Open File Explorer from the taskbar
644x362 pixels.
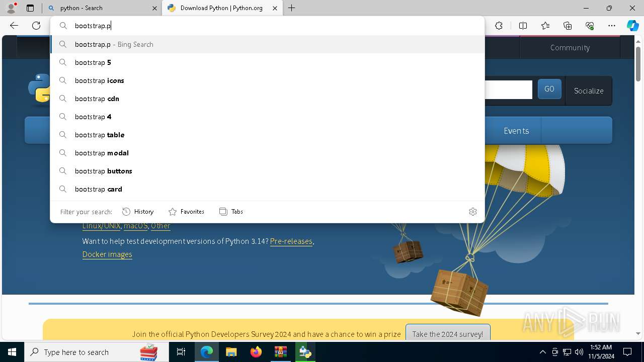point(231,352)
